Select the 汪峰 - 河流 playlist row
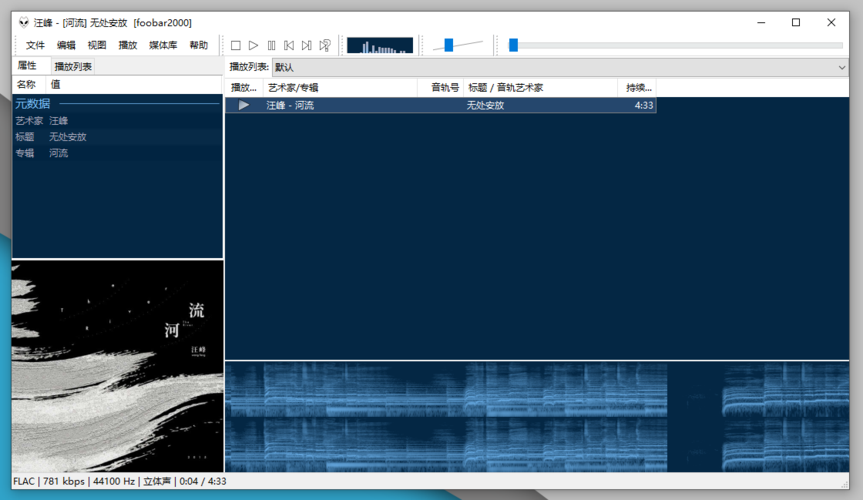 [x=441, y=105]
